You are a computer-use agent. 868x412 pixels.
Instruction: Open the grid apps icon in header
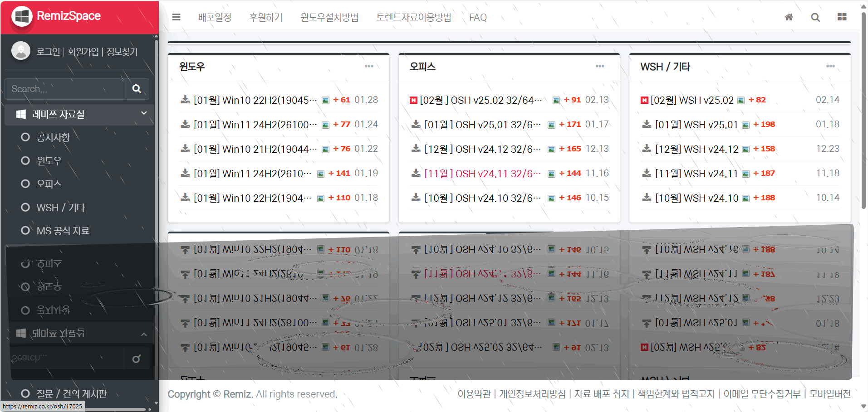842,17
